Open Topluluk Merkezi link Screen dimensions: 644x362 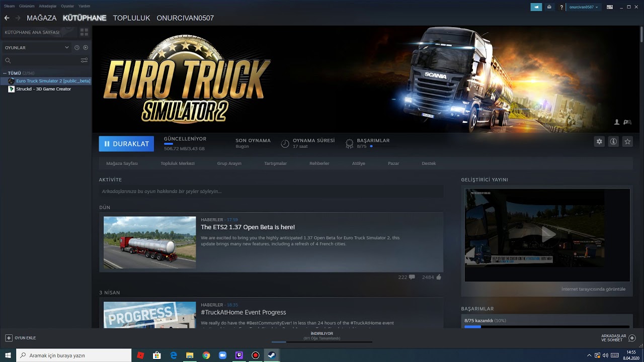tap(178, 163)
